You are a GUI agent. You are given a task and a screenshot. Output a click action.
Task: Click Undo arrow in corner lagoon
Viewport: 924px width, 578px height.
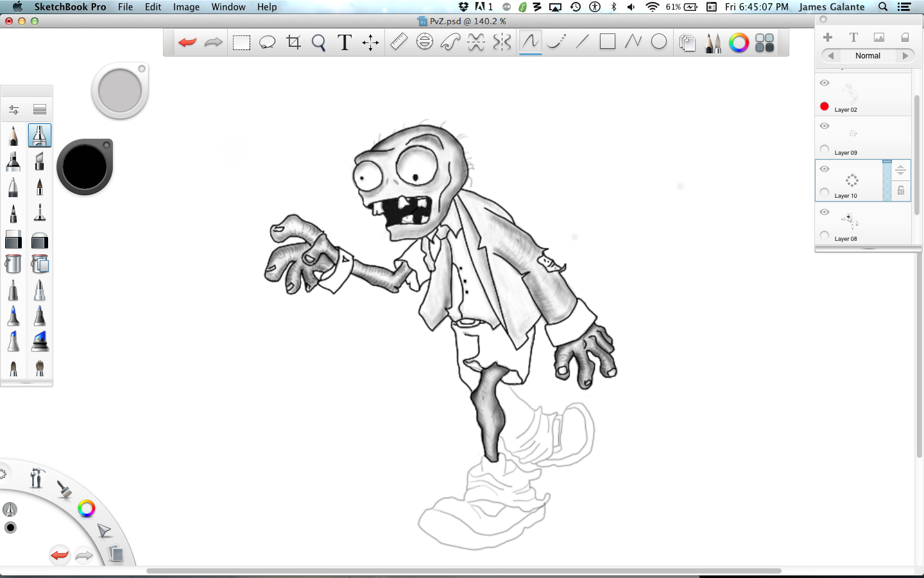click(60, 555)
